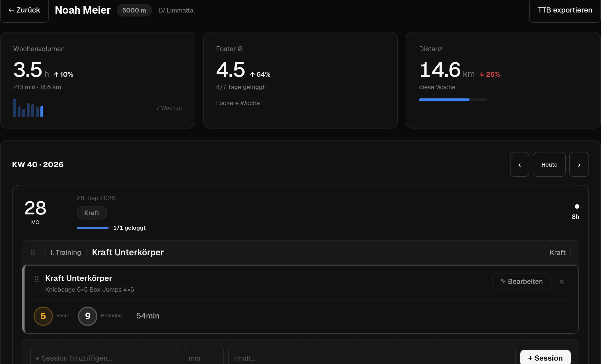601x364 pixels.
Task: Click the 10% volume increase indicator
Action: (63, 74)
